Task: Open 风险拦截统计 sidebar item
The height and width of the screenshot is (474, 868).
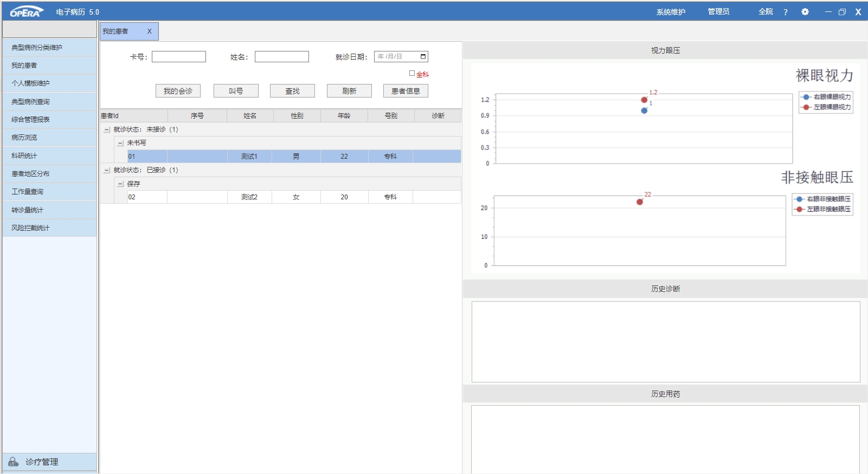Action: tap(49, 228)
